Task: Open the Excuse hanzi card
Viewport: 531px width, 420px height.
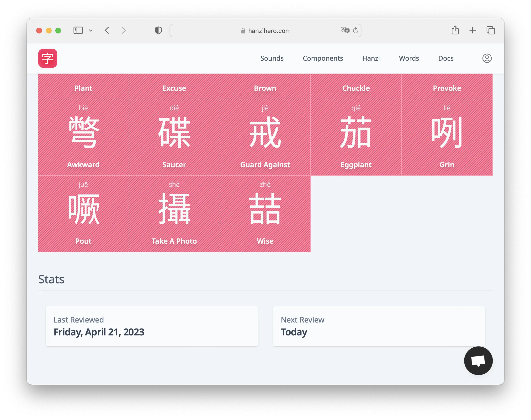Action: (174, 86)
